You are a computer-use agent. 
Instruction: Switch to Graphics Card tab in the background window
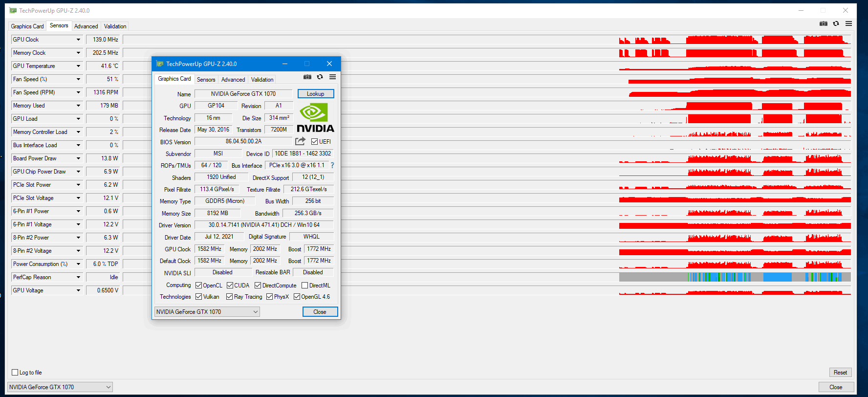[27, 26]
